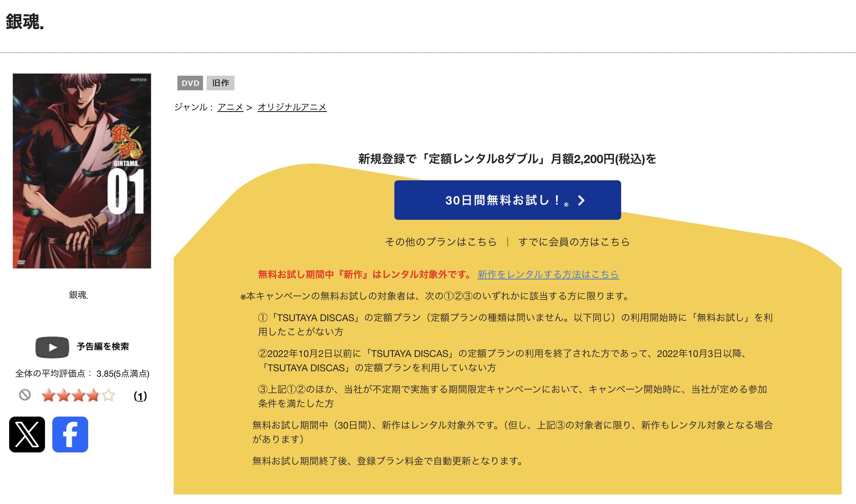The width and height of the screenshot is (856, 504).
Task: Click the YouTube play trailer icon
Action: (52, 347)
